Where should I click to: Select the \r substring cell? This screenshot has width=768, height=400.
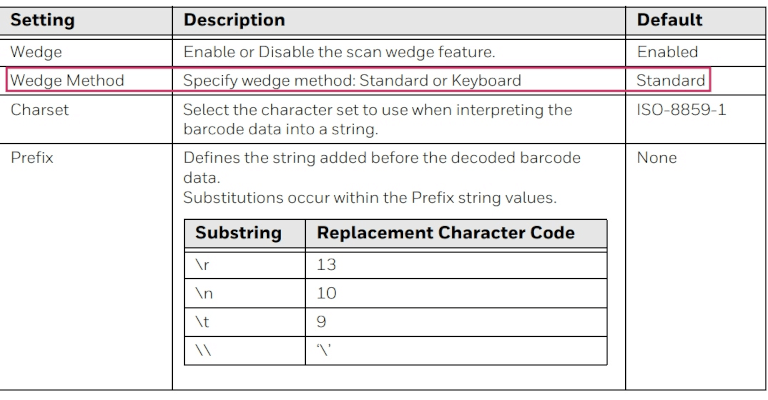click(200, 265)
